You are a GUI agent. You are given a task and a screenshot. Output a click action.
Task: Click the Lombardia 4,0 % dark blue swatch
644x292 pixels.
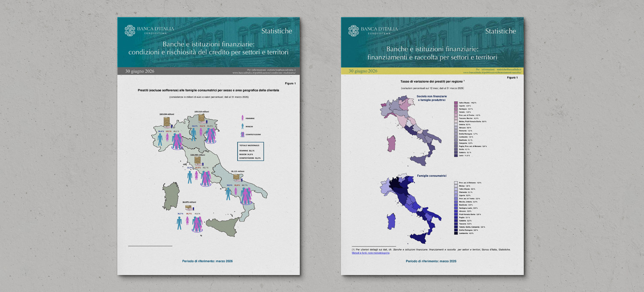(x=456, y=233)
